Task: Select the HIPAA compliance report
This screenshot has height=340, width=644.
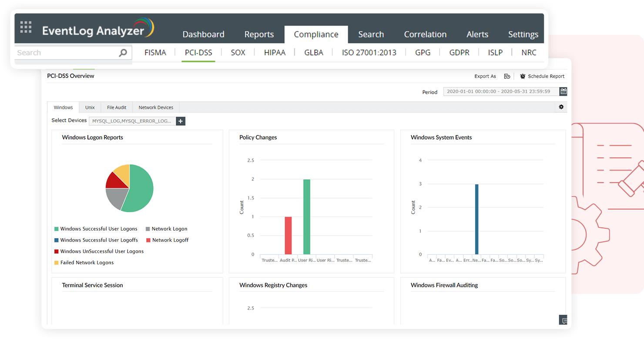Action: coord(275,53)
